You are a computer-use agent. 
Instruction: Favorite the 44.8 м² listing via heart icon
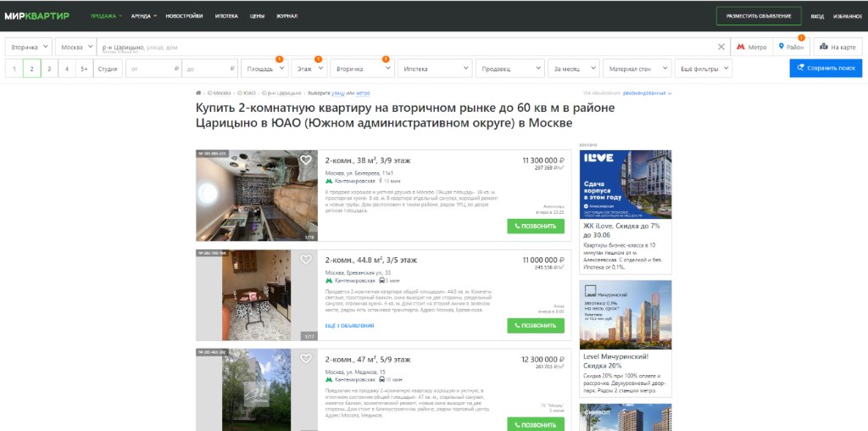click(x=305, y=259)
